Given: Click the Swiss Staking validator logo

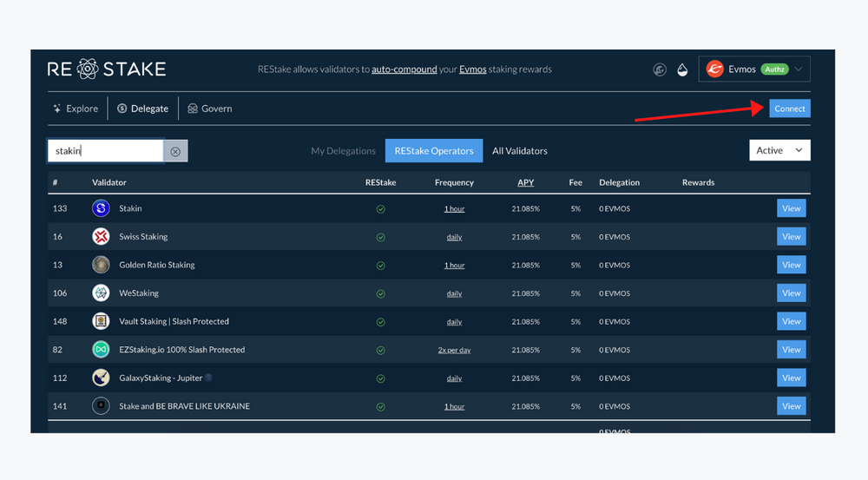Looking at the screenshot, I should (101, 237).
